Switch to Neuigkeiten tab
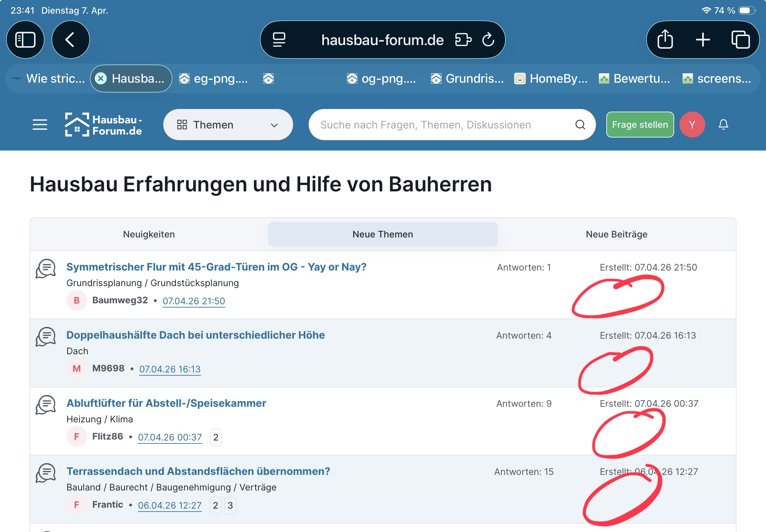 tap(149, 234)
